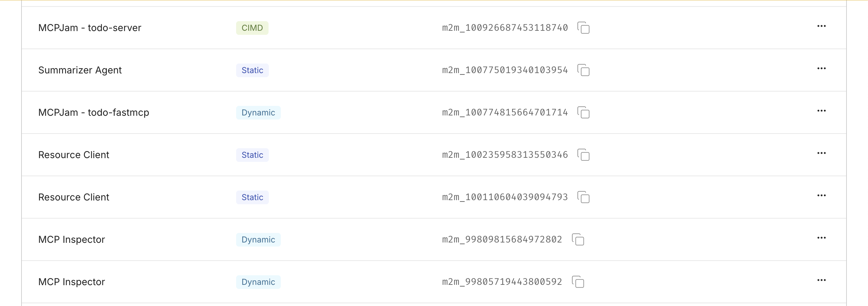Open more options for MCPJam todo-server

(821, 26)
